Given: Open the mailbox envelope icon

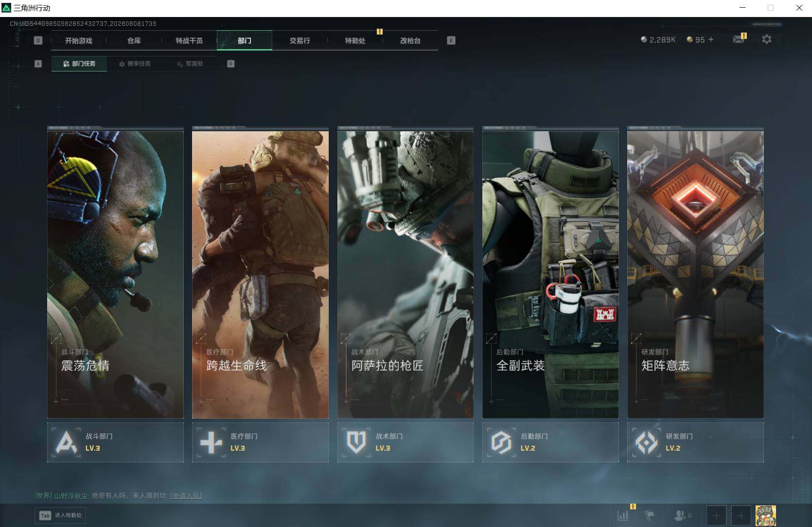Looking at the screenshot, I should (x=739, y=39).
